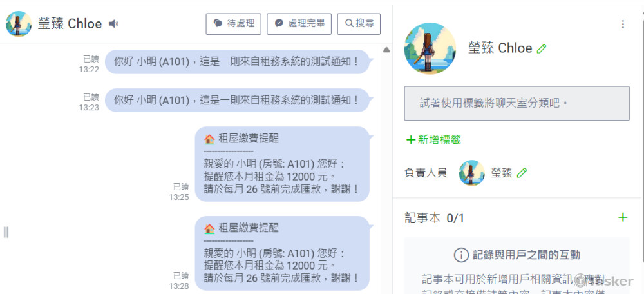Click the info icon beside 記錄與用戶之間的互動

pos(461,255)
